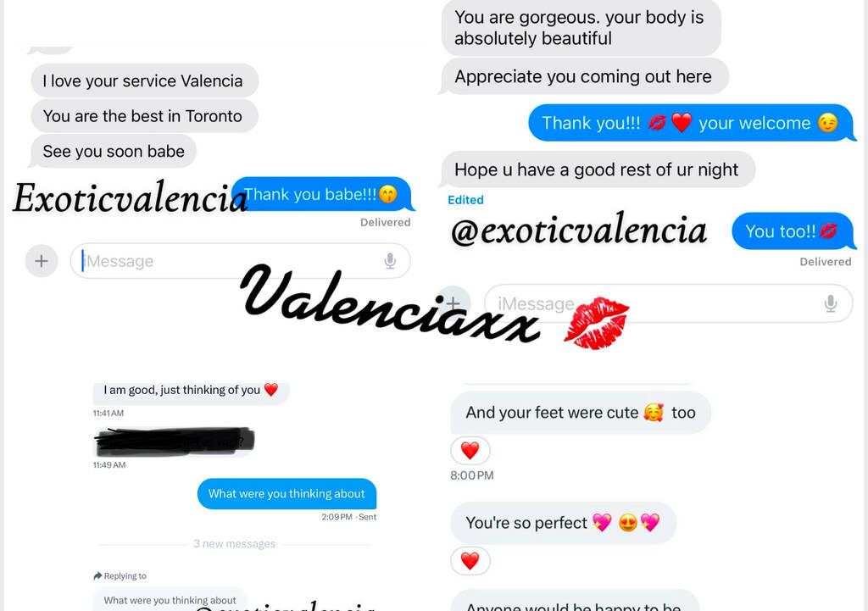Tap heart reaction under You're so perfect message
The image size is (868, 611).
point(470,561)
